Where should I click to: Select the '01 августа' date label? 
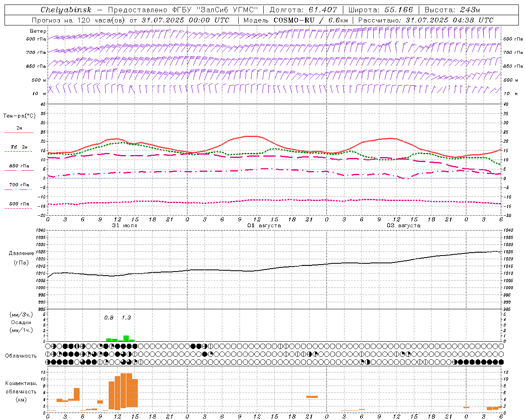point(264,226)
